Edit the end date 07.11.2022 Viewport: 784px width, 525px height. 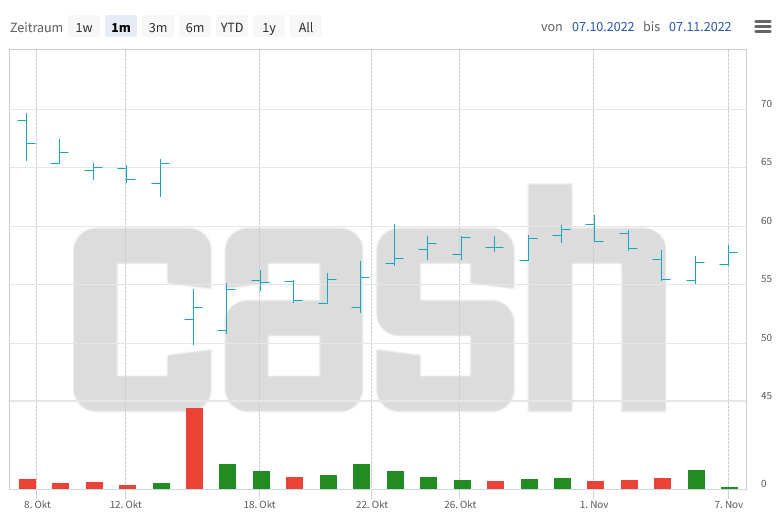coord(700,26)
